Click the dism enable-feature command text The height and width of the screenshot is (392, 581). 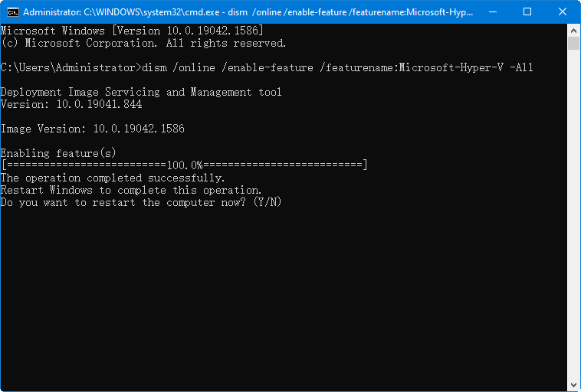(x=337, y=67)
